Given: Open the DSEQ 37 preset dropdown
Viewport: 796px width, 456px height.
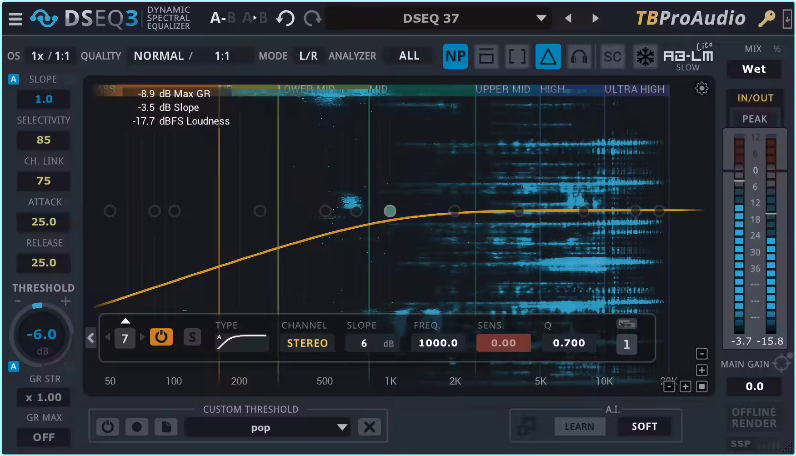Looking at the screenshot, I should [x=438, y=19].
